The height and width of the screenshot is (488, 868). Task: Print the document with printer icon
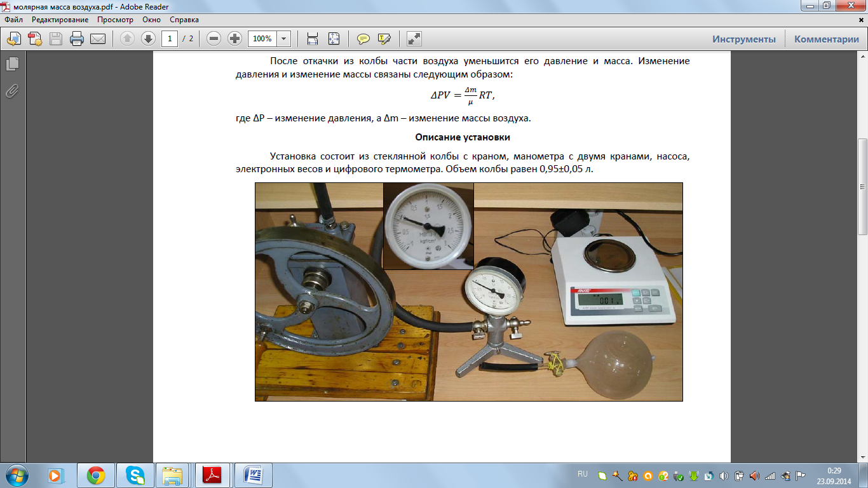pyautogui.click(x=77, y=39)
